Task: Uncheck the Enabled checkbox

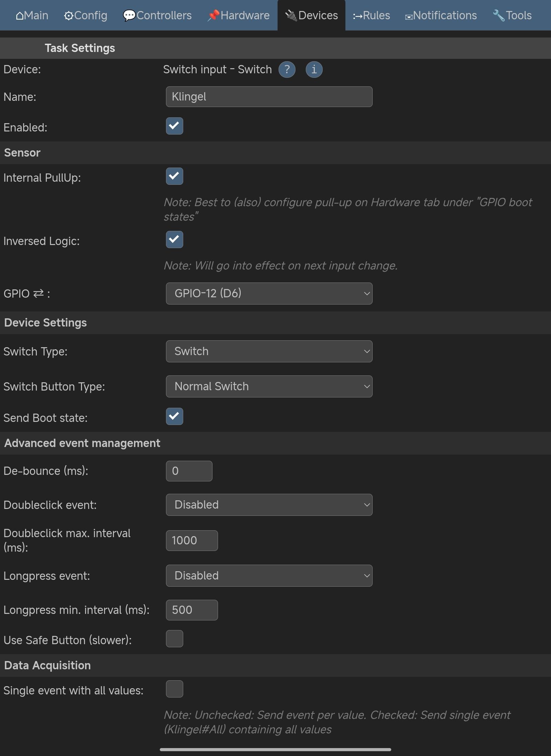Action: 175,126
